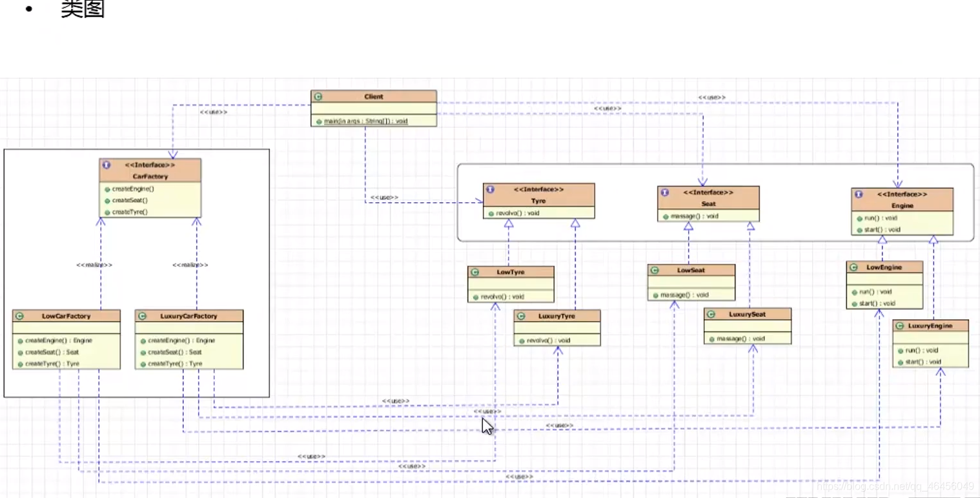Select createEngine() : Engine in LuxuryCarFactory
Image resolution: width=980 pixels, height=498 pixels.
(x=181, y=340)
